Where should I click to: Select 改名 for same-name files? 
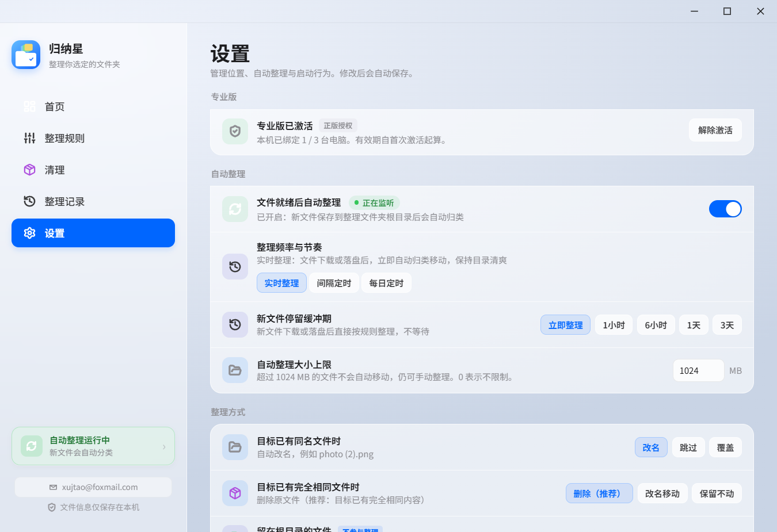651,447
